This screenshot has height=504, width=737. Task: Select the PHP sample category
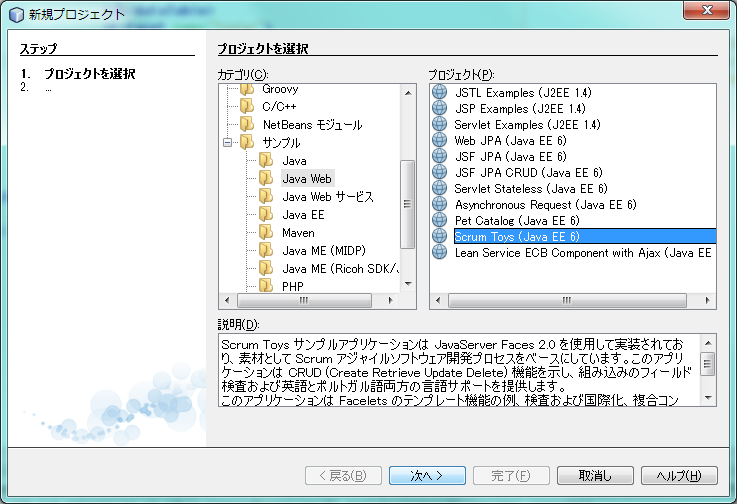(292, 286)
